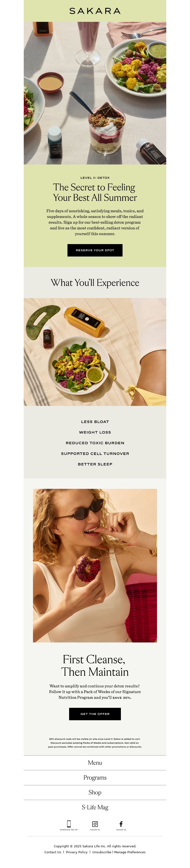
Task: Click the Download the App phone icon
Action: tap(69, 824)
